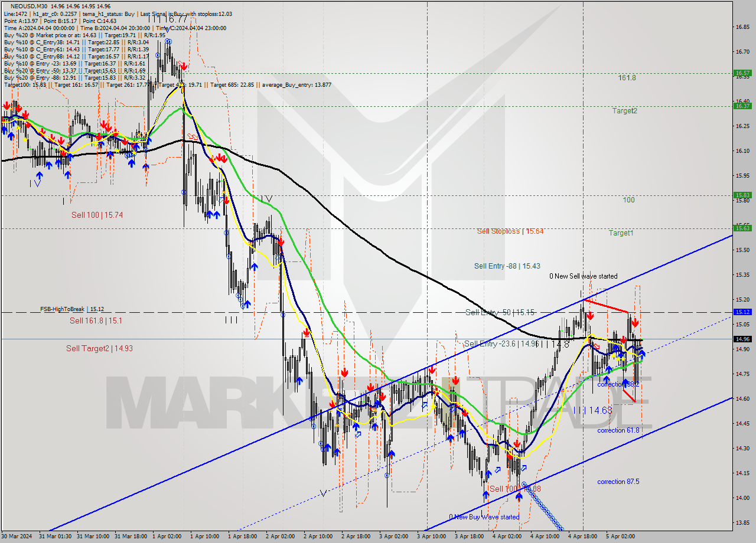This screenshot has width=756, height=543.
Task: Click the '5 Apr 02:00' time axis label
Action: [621, 536]
